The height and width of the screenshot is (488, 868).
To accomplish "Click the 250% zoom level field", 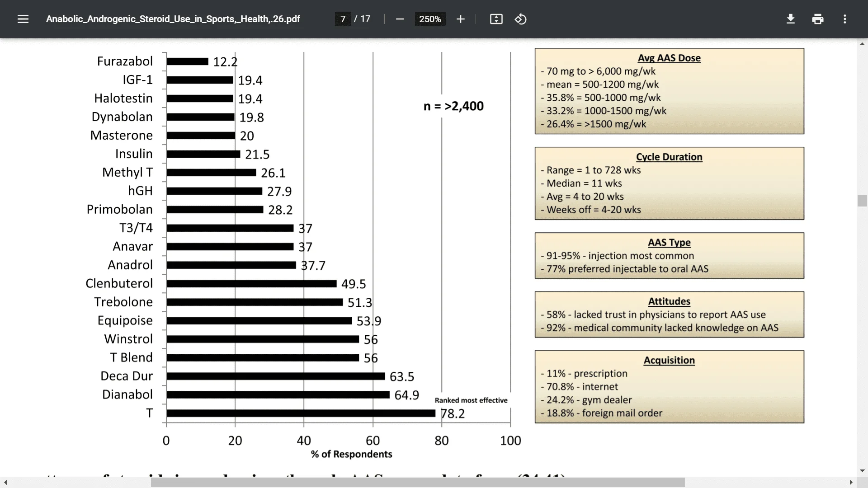I will coord(430,19).
